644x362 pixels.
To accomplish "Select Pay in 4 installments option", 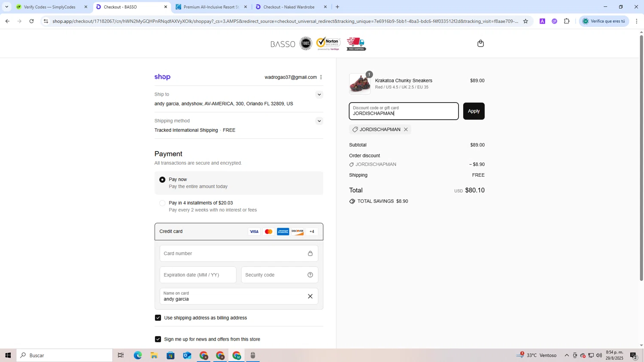I will [162, 203].
